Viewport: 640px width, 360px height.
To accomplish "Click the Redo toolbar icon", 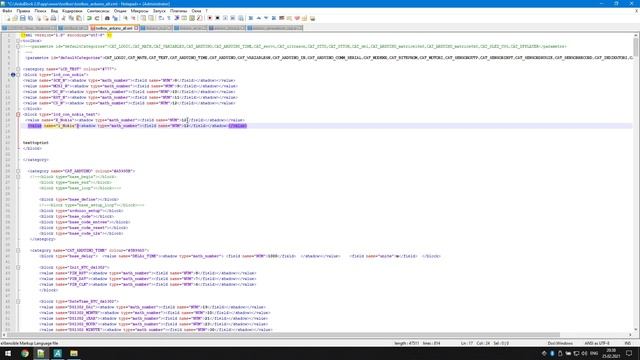I will 98,18.
